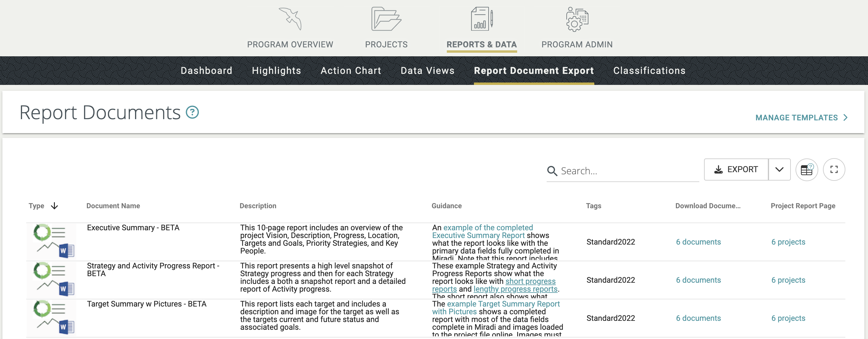Open 6 documents for Executive Summary - BETA
The image size is (868, 339).
698,242
